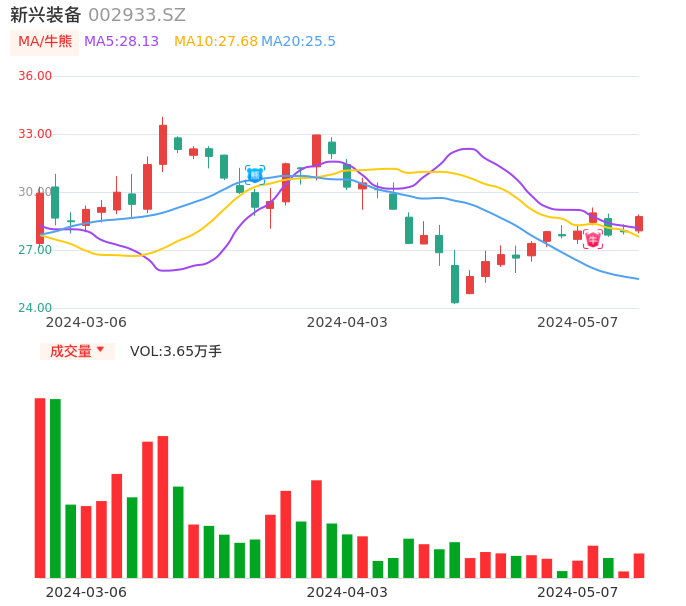Image resolution: width=686 pixels, height=606 pixels.
Task: Click the 36.00 price axis label
Action: (x=35, y=76)
